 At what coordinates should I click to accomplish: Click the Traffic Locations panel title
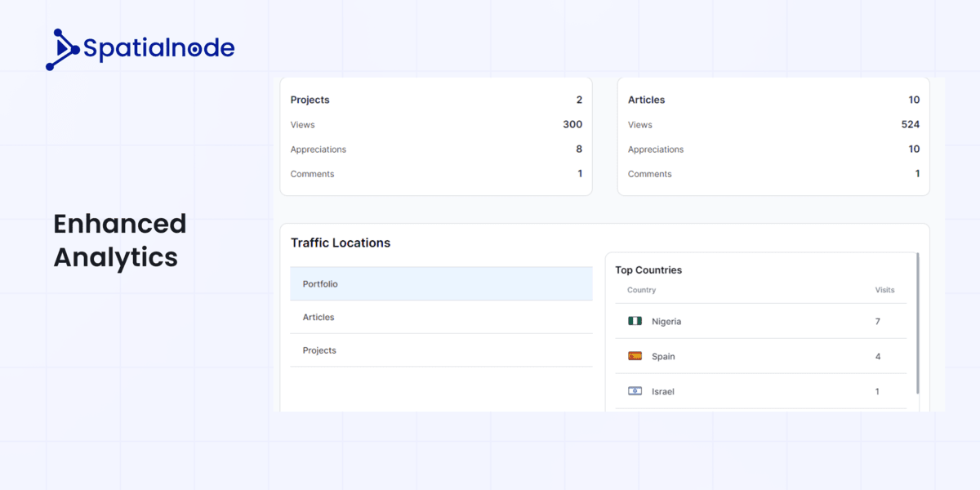(341, 243)
